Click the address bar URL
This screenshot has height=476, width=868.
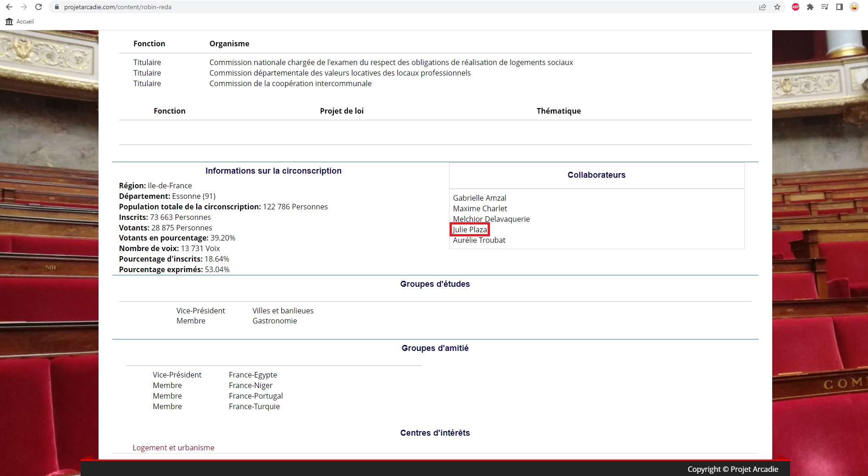(118, 7)
